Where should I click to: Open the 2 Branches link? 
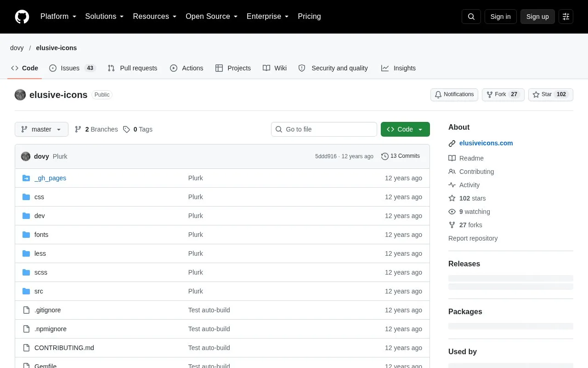[96, 129]
